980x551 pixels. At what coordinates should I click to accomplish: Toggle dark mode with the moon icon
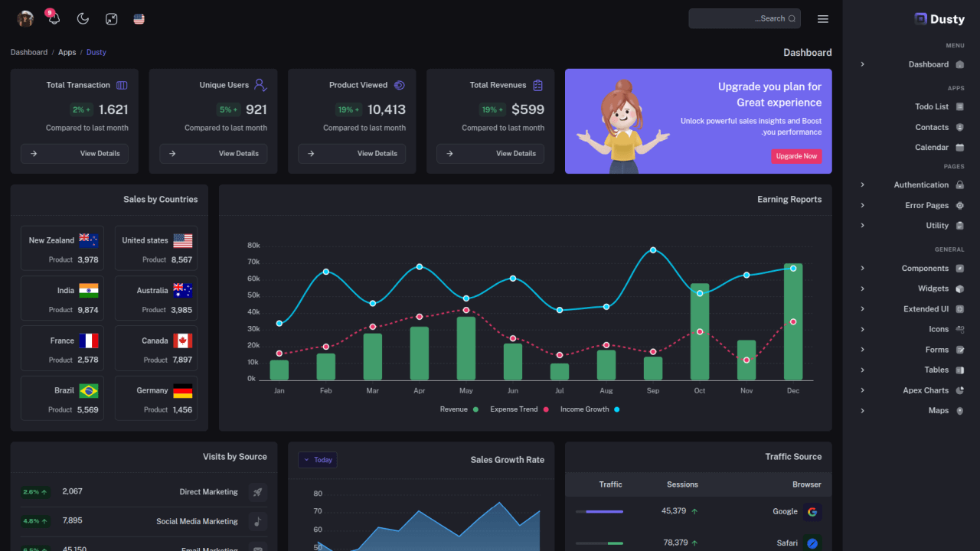pos(83,18)
